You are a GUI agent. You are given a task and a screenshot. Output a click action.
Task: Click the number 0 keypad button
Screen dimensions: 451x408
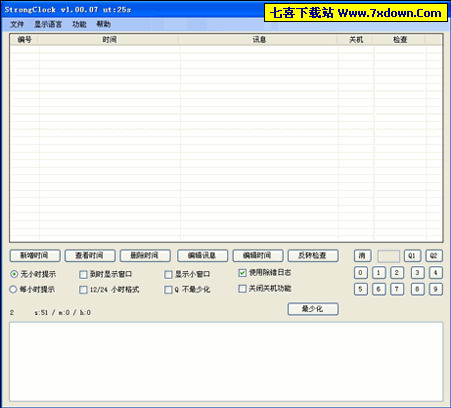pyautogui.click(x=360, y=273)
